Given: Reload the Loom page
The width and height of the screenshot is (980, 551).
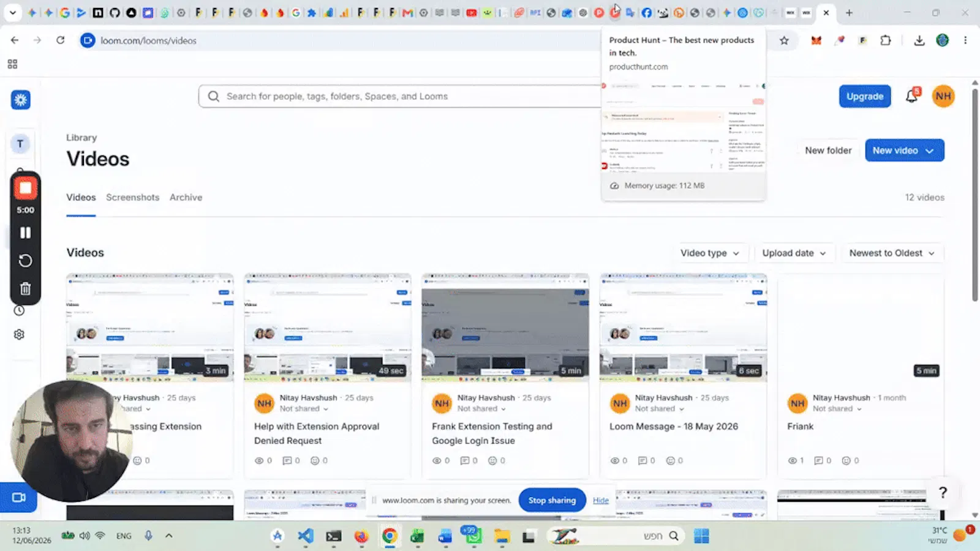Looking at the screenshot, I should [60, 40].
